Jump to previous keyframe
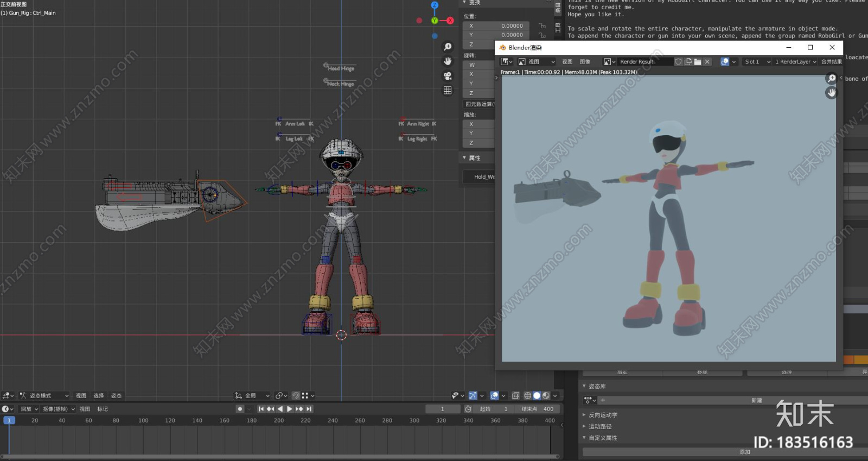 click(x=271, y=409)
